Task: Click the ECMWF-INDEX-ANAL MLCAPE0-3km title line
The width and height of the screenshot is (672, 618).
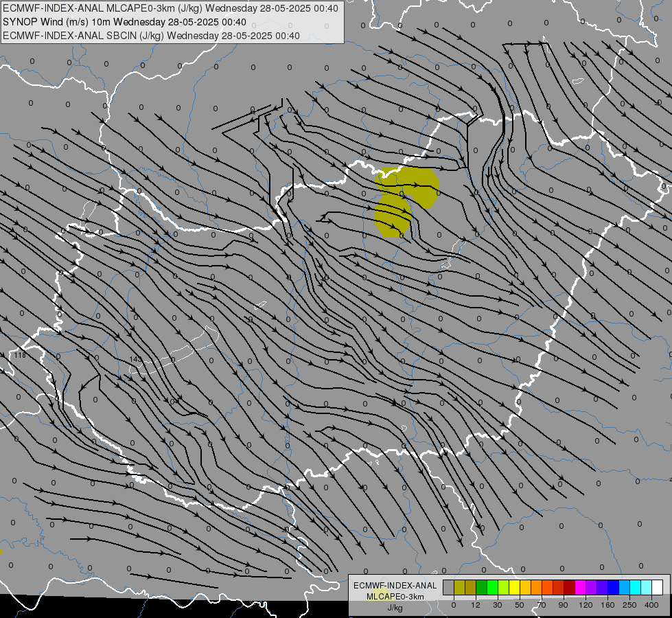Action: click(x=170, y=8)
